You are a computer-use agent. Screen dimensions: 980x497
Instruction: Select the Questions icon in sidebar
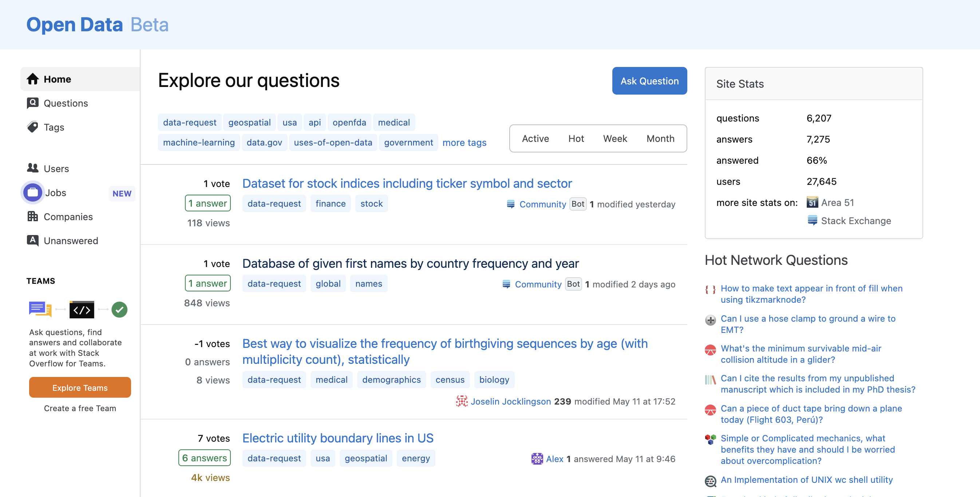coord(33,103)
